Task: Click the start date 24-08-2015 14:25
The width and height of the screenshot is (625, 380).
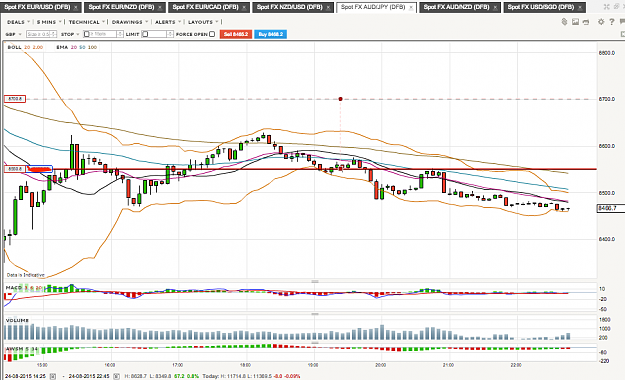Action: point(26,376)
